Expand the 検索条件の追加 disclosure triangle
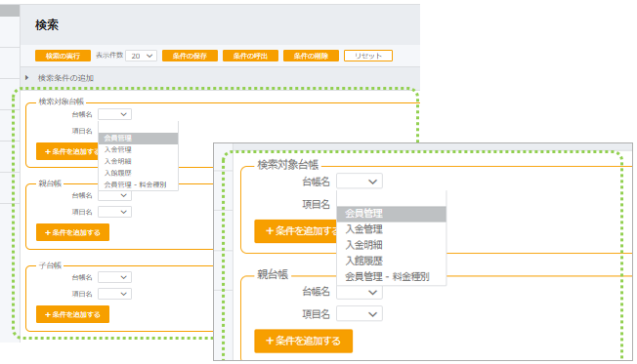637x364 pixels. (26, 77)
